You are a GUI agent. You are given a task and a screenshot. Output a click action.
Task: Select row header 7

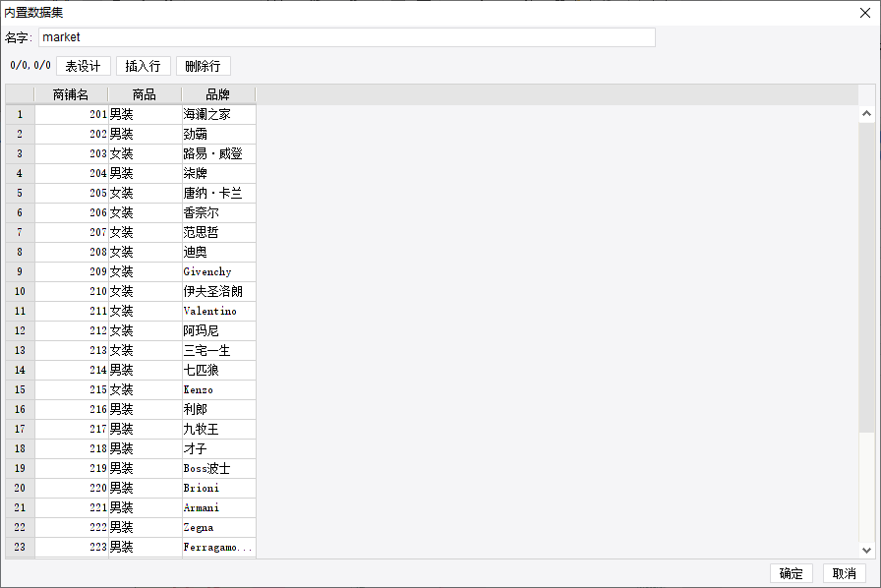21,233
